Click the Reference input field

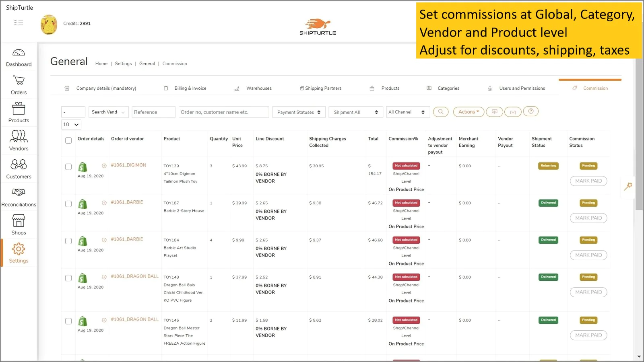(153, 112)
